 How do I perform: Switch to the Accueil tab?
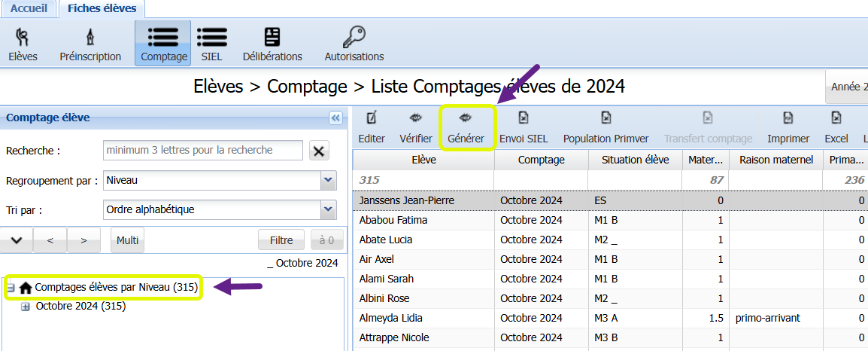click(x=28, y=8)
